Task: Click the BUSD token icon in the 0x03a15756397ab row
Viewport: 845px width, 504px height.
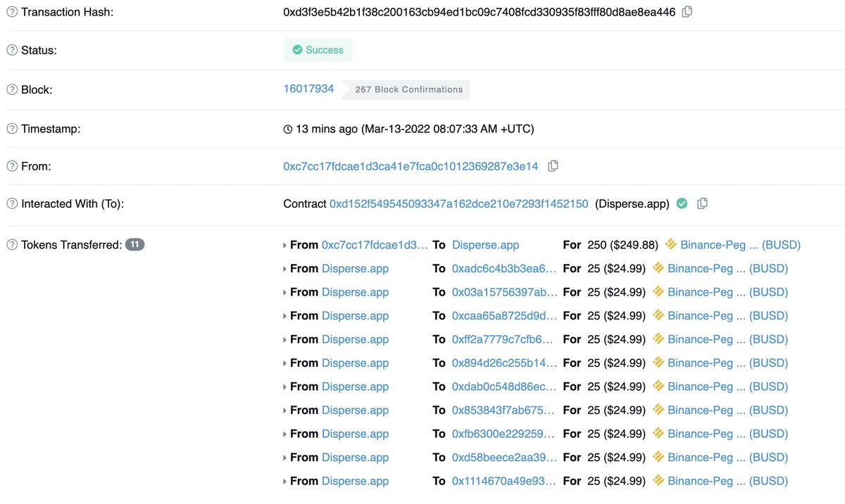Action: point(658,291)
